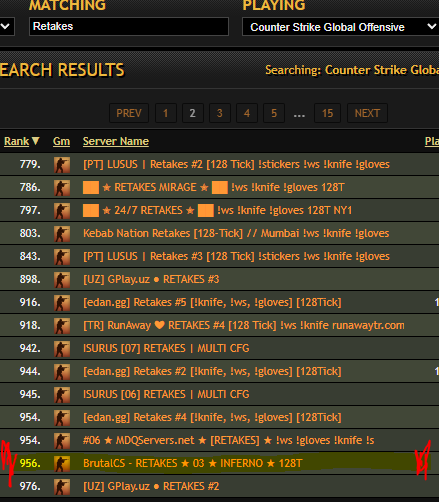The width and height of the screenshot is (439, 502).
Task: Open the Playing game dropdown
Action: pyautogui.click(x=340, y=27)
